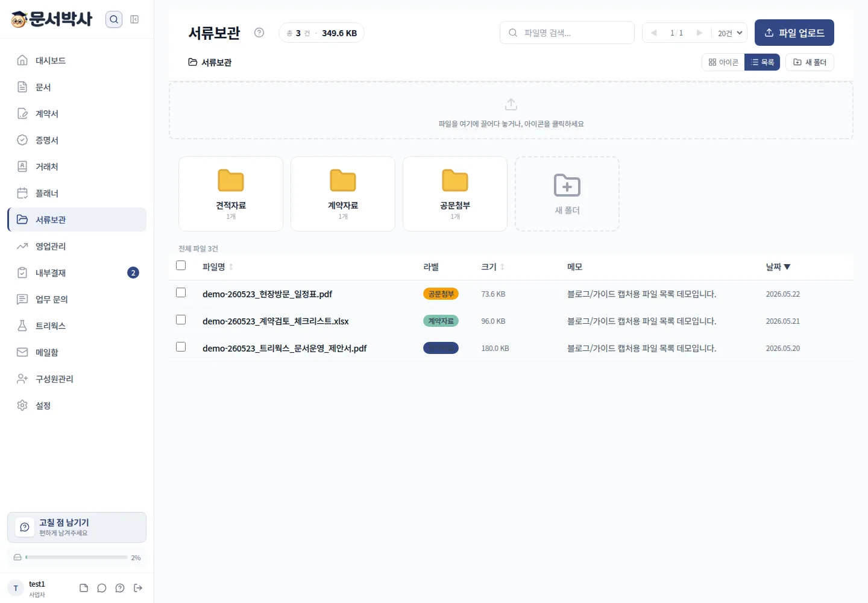Click the document icon beside test1 profile

[84, 588]
